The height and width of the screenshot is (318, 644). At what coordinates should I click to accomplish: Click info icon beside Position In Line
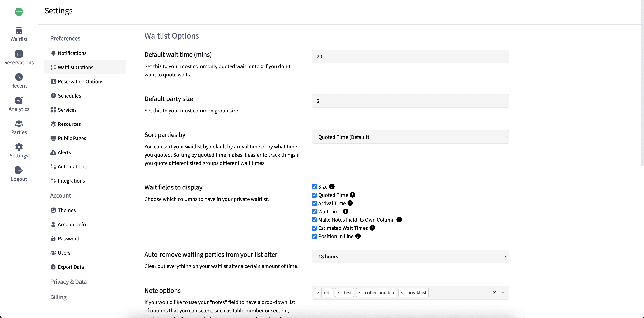click(x=358, y=236)
